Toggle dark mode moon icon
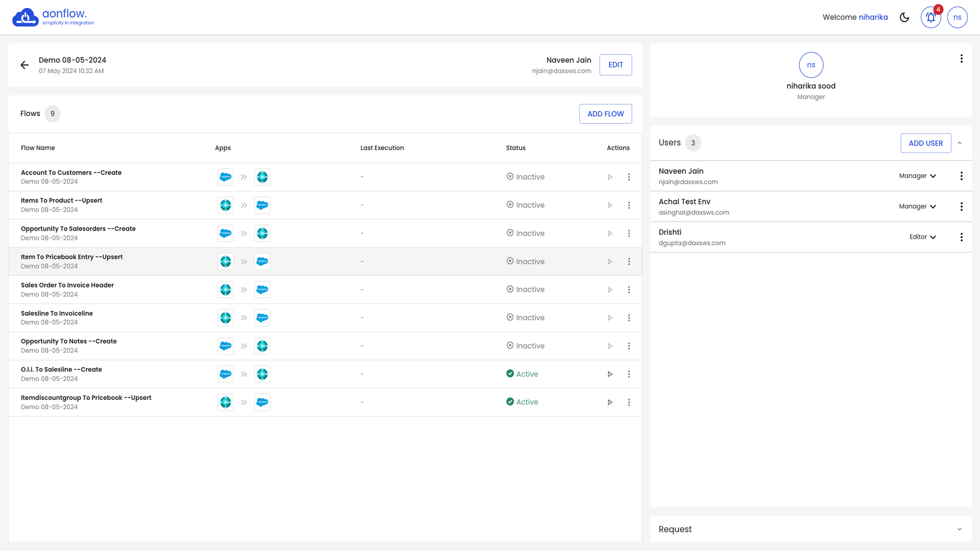980x551 pixels. [904, 17]
